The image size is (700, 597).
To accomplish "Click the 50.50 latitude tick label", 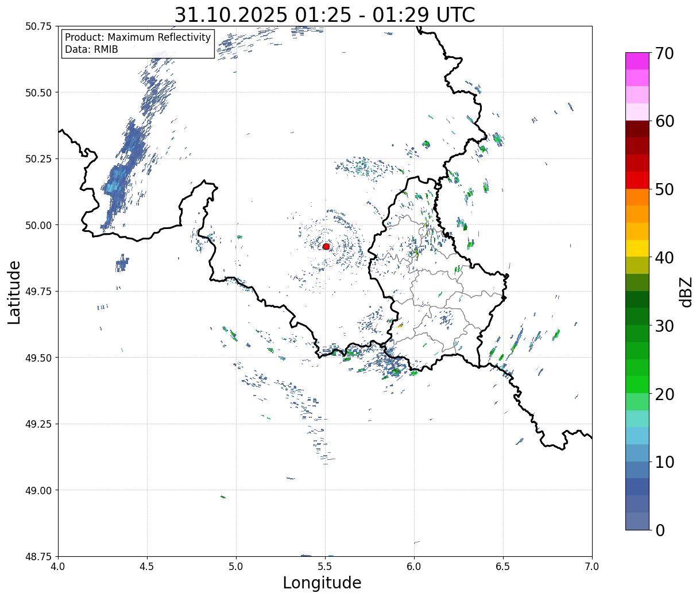I will [x=38, y=92].
